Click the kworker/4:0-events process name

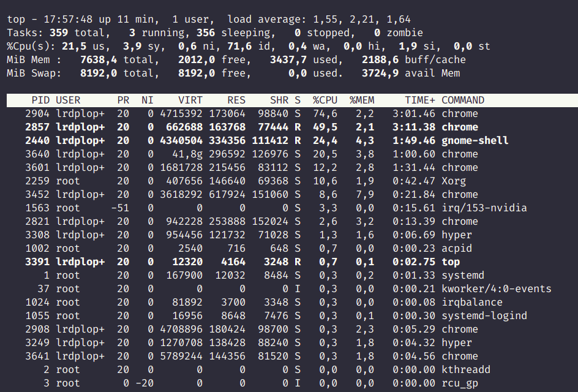(497, 289)
